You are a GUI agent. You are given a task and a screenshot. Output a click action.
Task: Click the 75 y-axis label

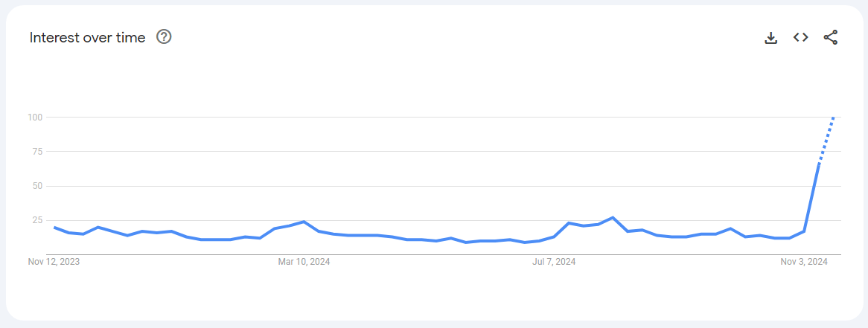(x=36, y=151)
